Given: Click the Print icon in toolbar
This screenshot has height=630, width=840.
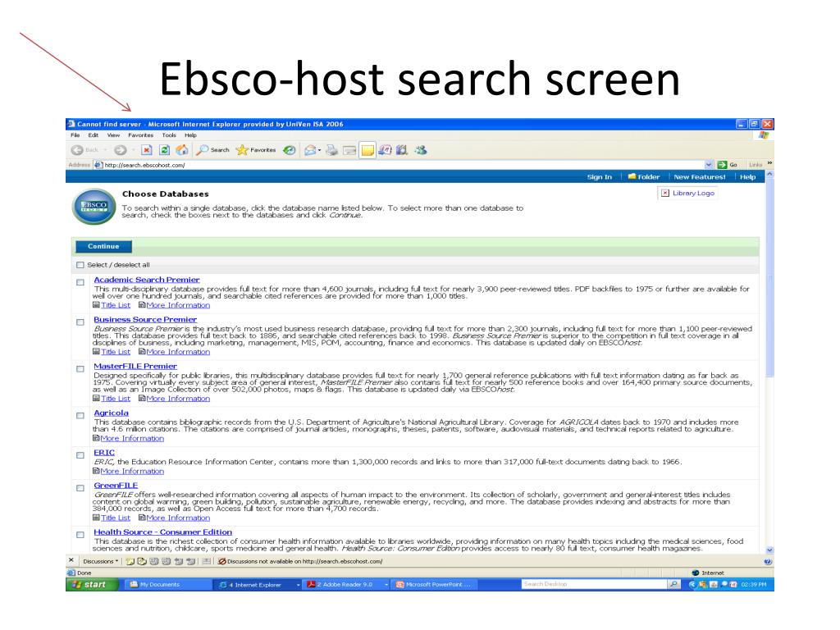Looking at the screenshot, I should 332,151.
